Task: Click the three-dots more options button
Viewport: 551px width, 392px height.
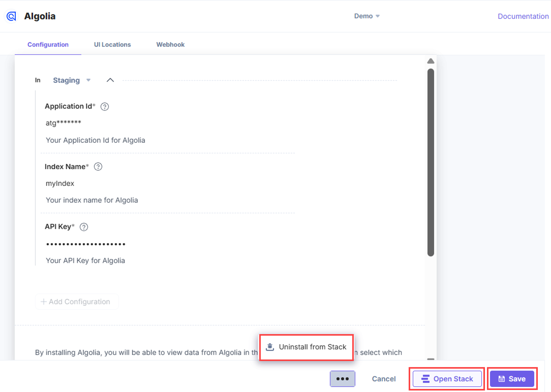Action: pyautogui.click(x=342, y=379)
